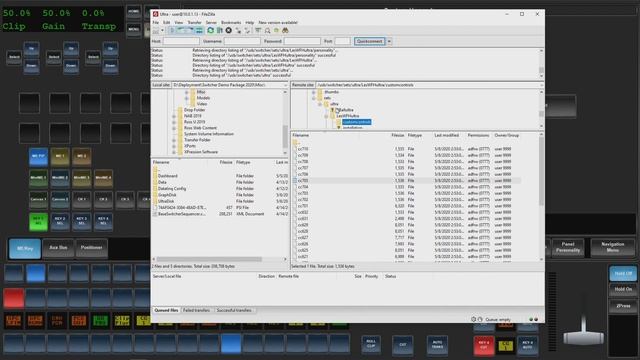Expand XPression Software tree node
The height and width of the screenshot is (360, 640).
174,152
